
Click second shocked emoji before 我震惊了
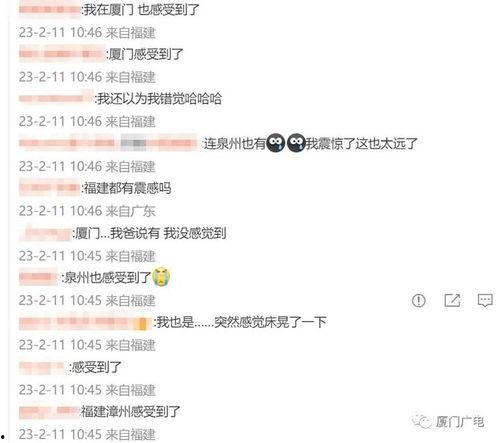296,143
